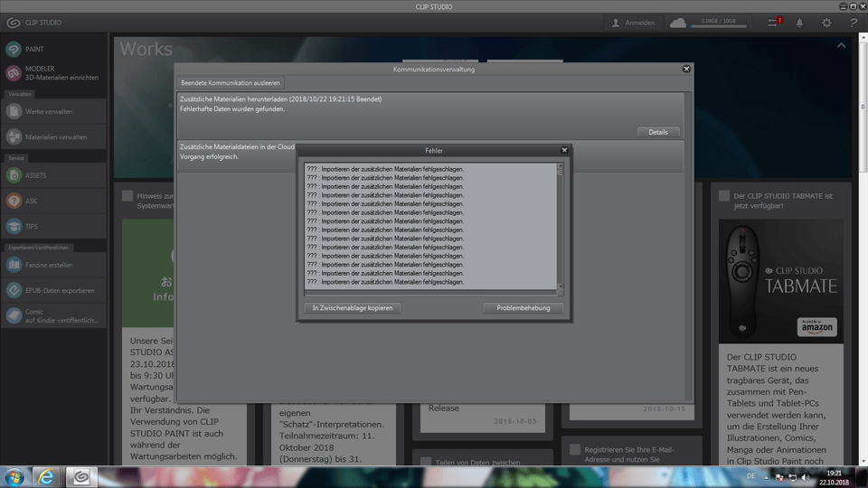
Task: Click Fehler list scrollbar down arrow
Action: 561,286
